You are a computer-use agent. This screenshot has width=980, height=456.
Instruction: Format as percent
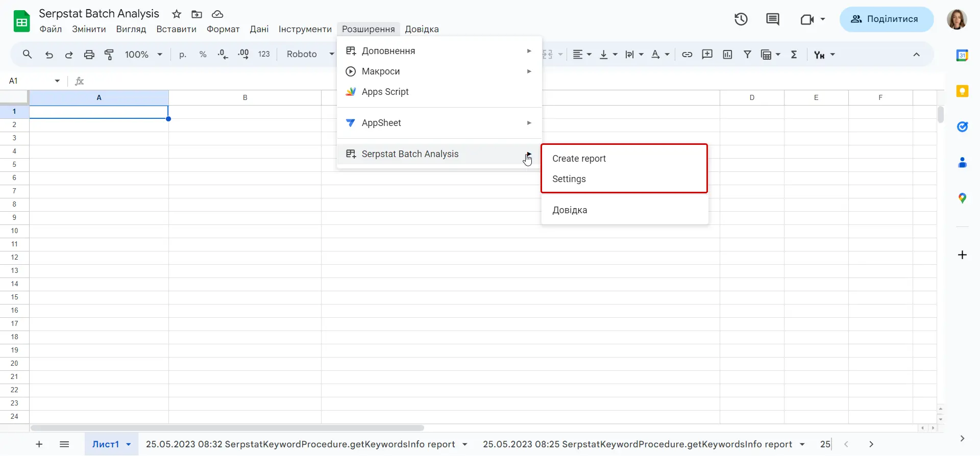coord(203,55)
